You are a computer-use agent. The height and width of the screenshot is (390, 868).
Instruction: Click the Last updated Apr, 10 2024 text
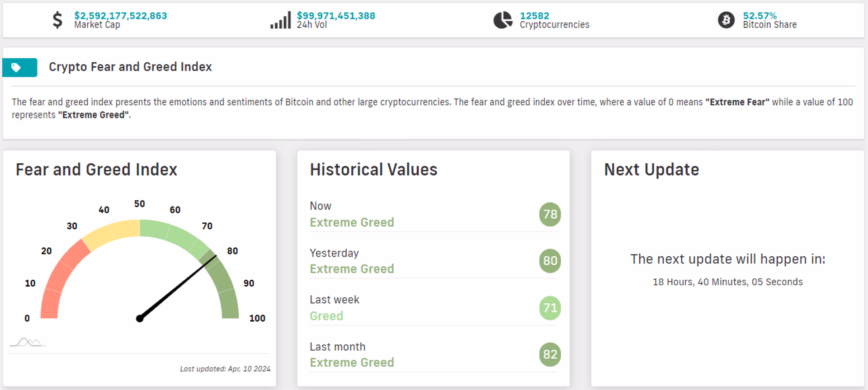click(225, 369)
